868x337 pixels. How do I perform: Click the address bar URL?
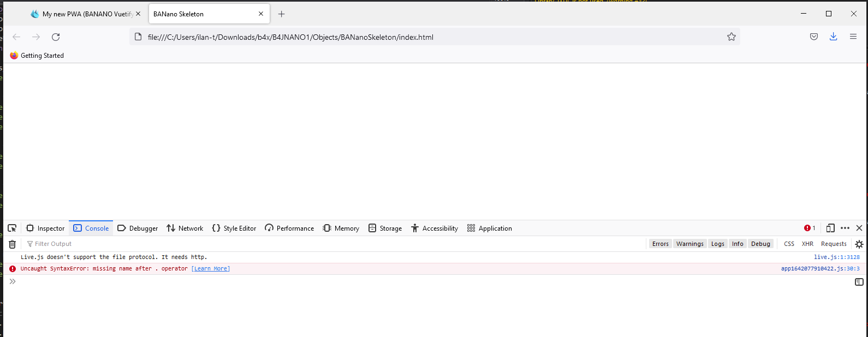pos(290,37)
